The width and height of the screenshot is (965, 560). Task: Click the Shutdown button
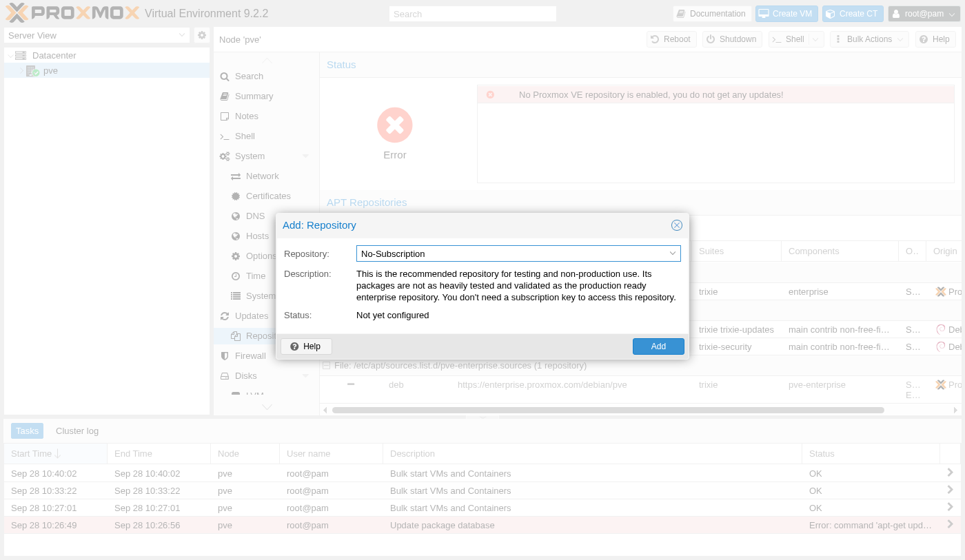[x=732, y=39]
